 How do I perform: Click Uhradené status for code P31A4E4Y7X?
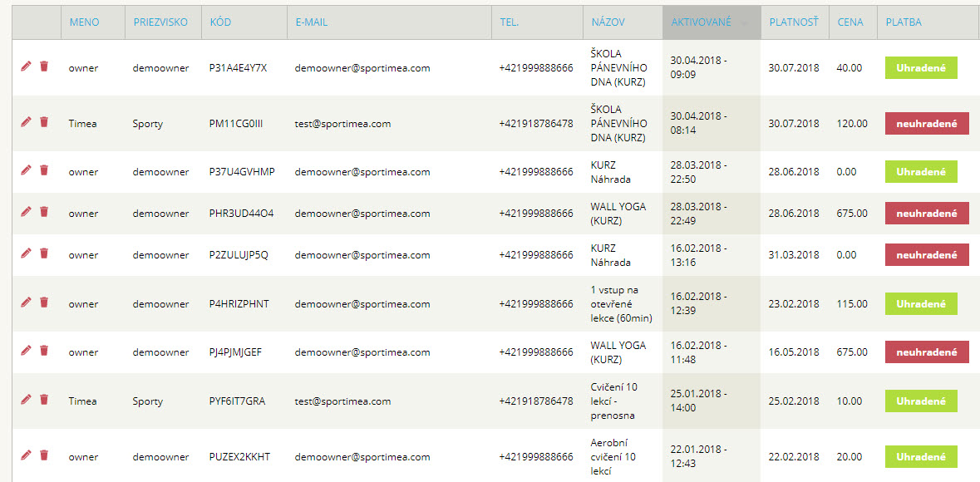921,68
